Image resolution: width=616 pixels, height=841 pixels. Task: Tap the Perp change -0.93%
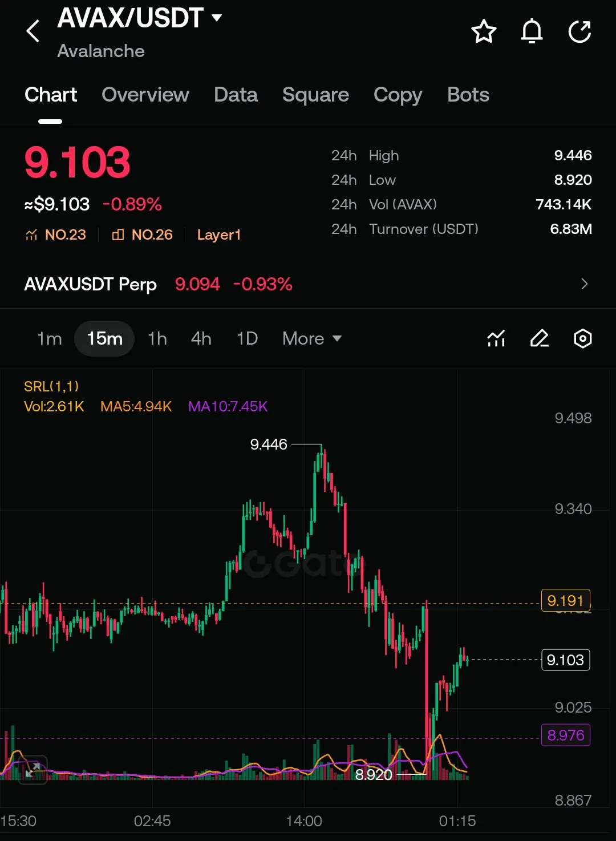(263, 284)
